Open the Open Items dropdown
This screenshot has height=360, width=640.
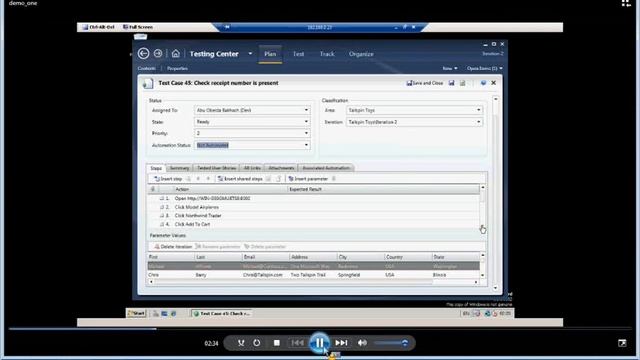point(485,68)
